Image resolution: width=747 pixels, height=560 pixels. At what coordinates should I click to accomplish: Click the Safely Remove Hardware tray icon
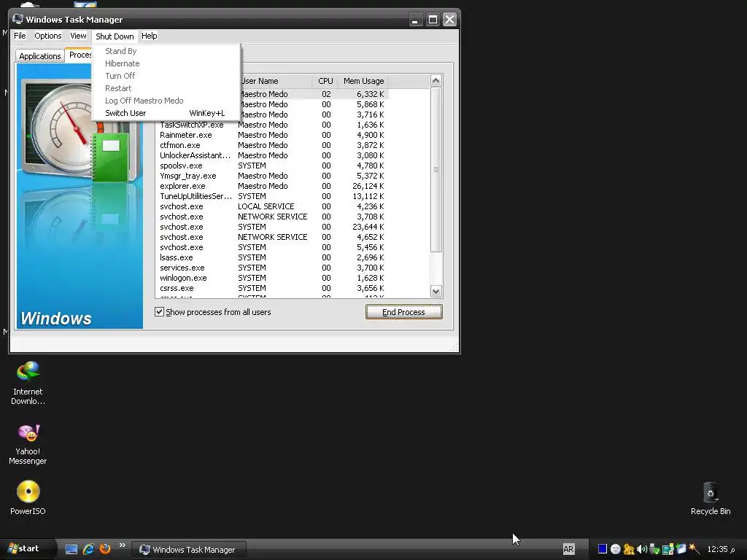tap(654, 549)
